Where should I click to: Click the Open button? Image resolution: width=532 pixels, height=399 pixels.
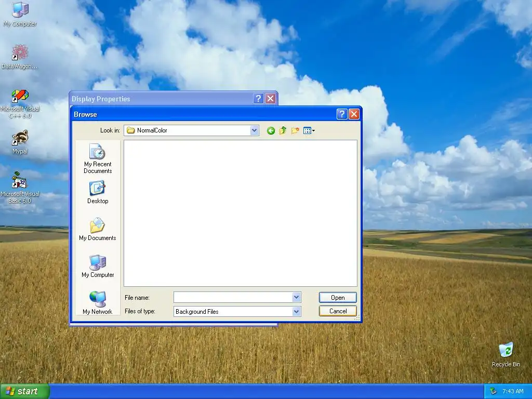point(338,297)
